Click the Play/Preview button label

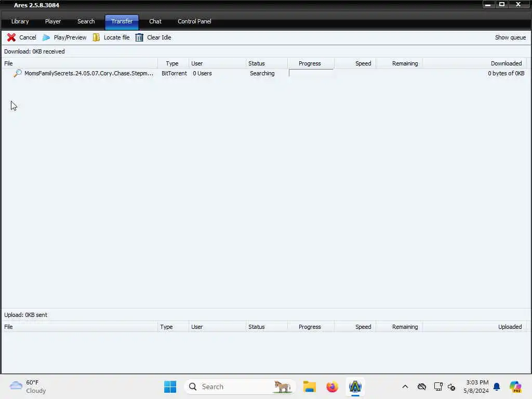coord(70,37)
